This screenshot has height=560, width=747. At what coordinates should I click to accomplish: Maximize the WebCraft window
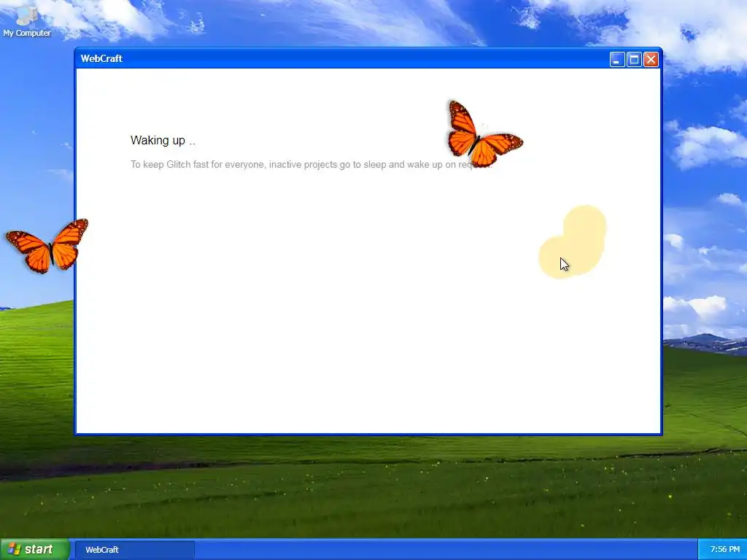(634, 60)
